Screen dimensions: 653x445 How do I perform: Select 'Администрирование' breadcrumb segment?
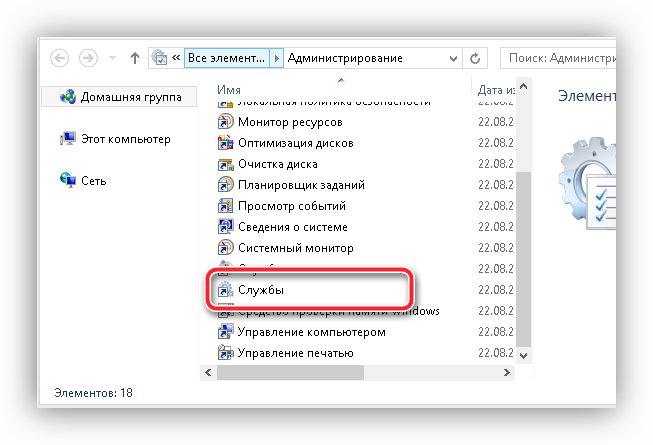(x=345, y=58)
